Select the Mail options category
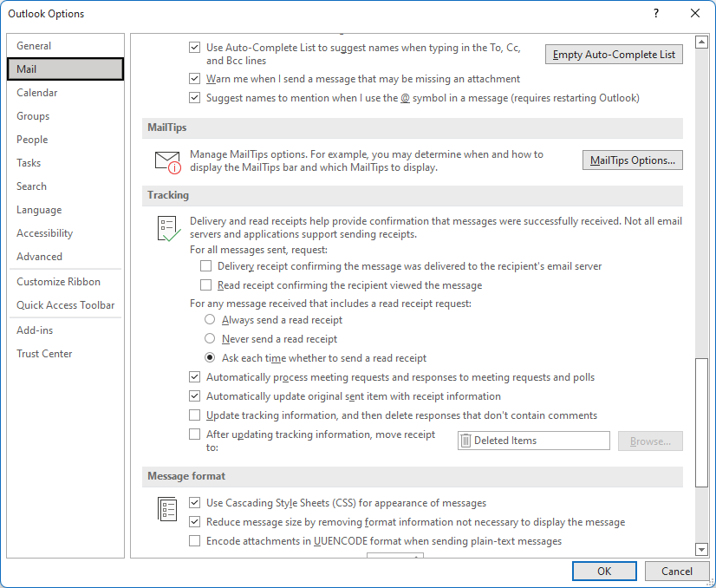 [x=65, y=69]
